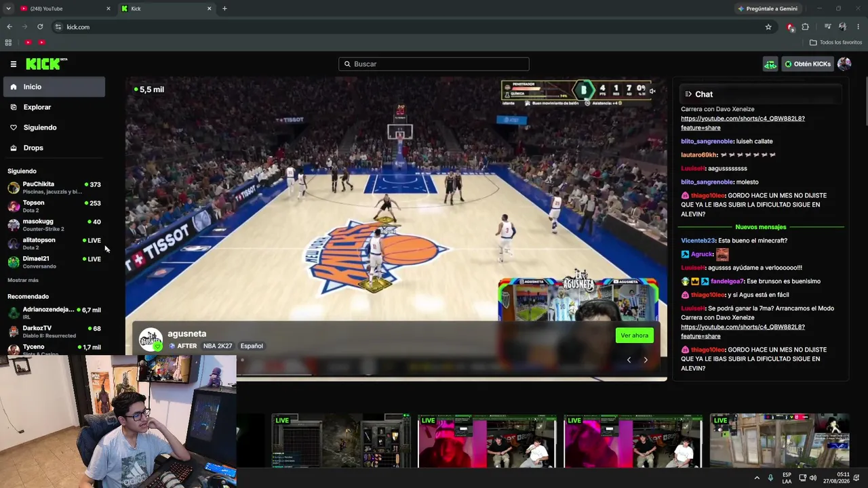Screen dimensions: 868x488
Task: View site information icon in address bar
Action: [x=58, y=27]
